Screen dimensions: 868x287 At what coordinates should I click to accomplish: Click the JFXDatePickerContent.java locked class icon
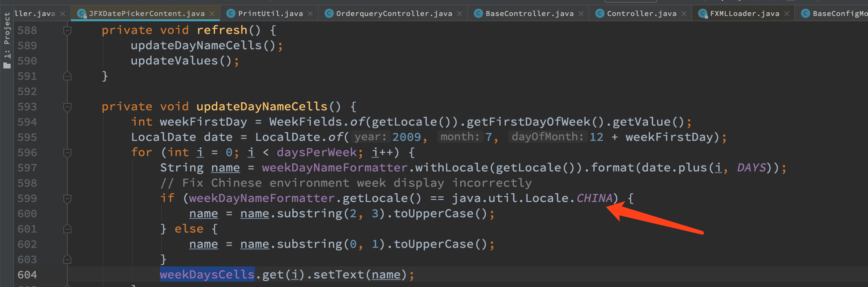click(82, 14)
